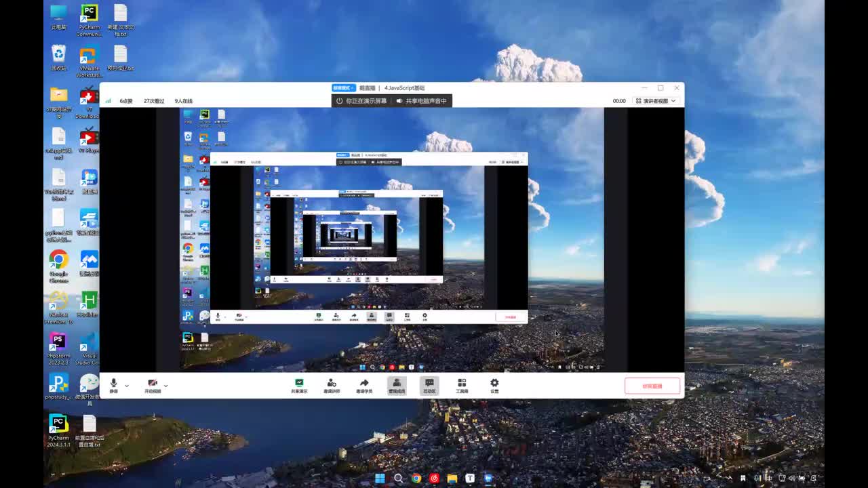Open the microphone options arrow

click(x=127, y=385)
